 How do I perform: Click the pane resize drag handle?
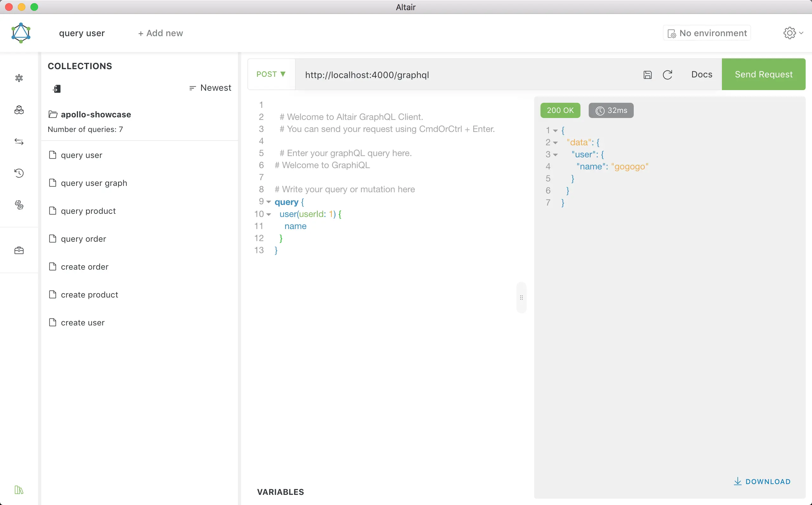521,297
